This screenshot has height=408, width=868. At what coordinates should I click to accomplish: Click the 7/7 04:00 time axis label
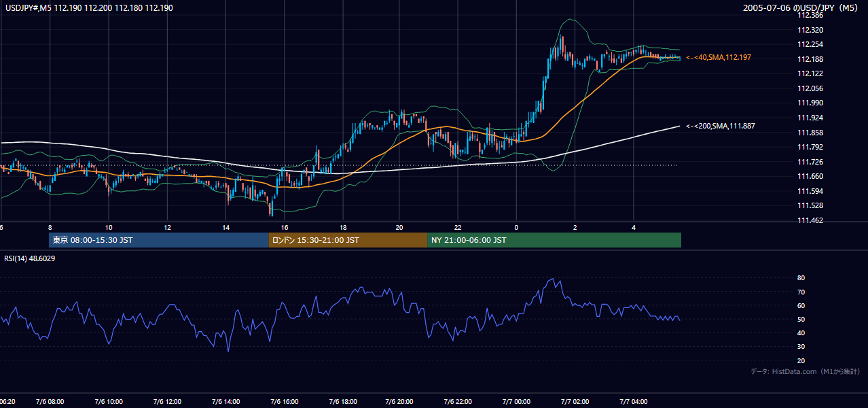pos(634,402)
